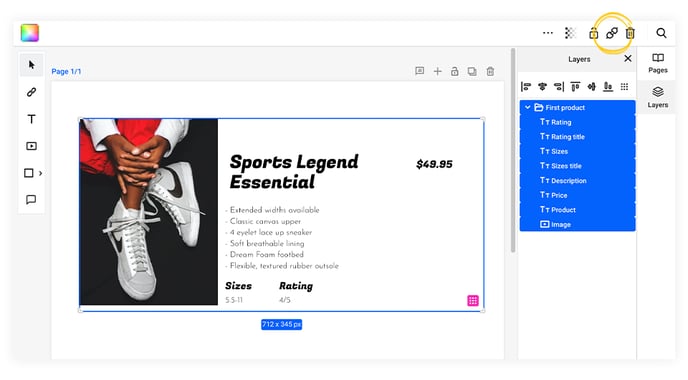Open the search magnifier icon
This screenshot has width=688, height=380.
click(661, 33)
